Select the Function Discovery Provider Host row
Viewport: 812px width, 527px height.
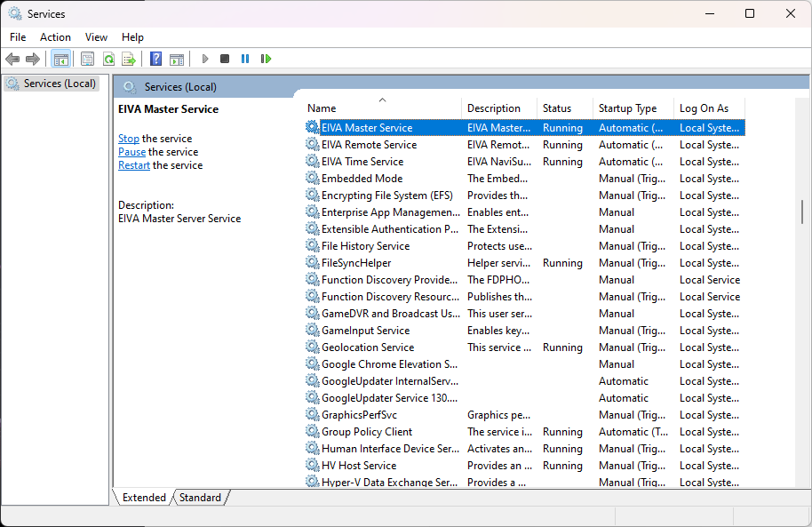coord(524,280)
